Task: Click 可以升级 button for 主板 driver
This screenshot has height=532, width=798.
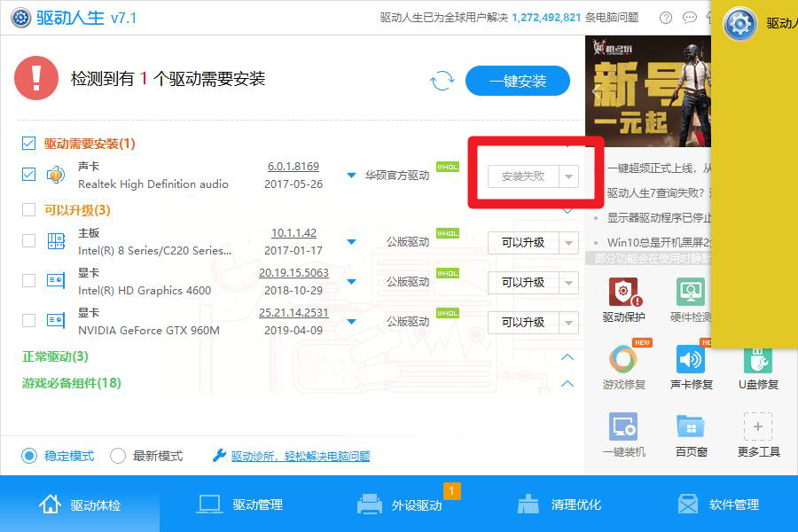Action: pyautogui.click(x=523, y=243)
